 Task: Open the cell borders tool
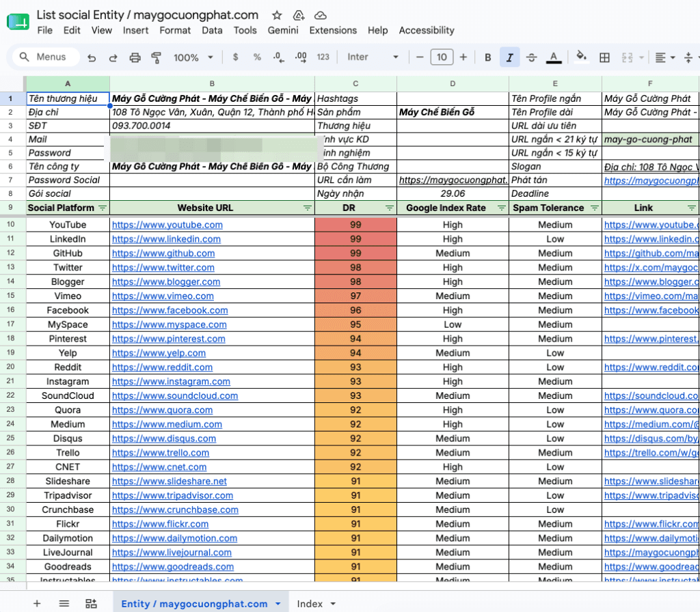(x=604, y=57)
